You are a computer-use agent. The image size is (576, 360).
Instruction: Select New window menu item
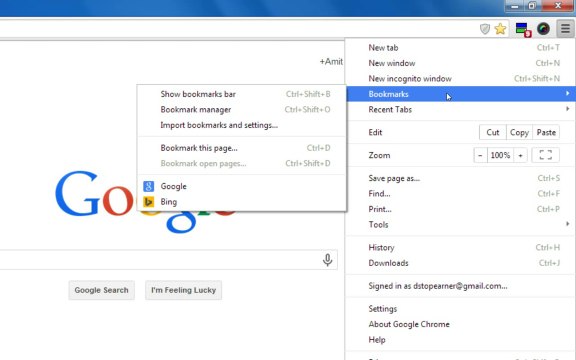point(460,63)
